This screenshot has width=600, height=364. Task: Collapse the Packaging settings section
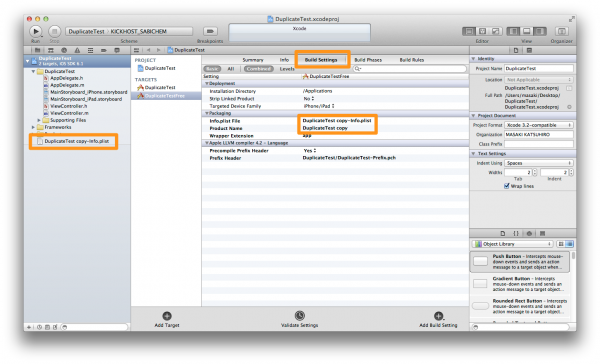207,113
